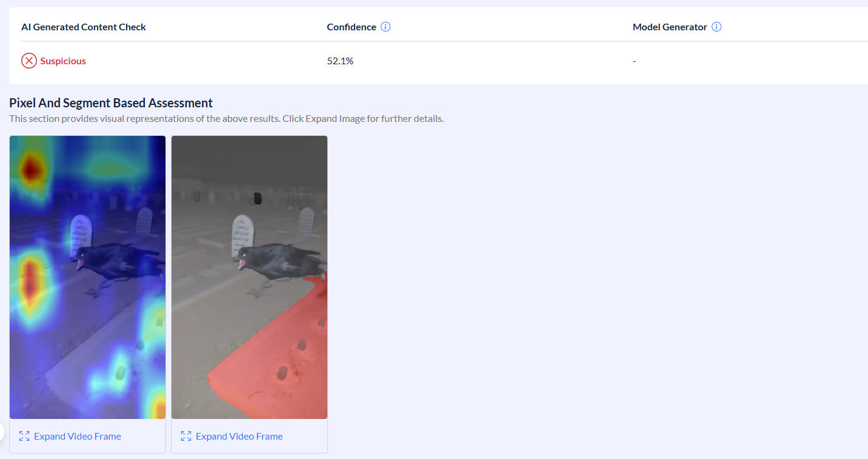Click the info icon next to Confidence
Viewport: 868px width, 459px height.
click(x=386, y=27)
